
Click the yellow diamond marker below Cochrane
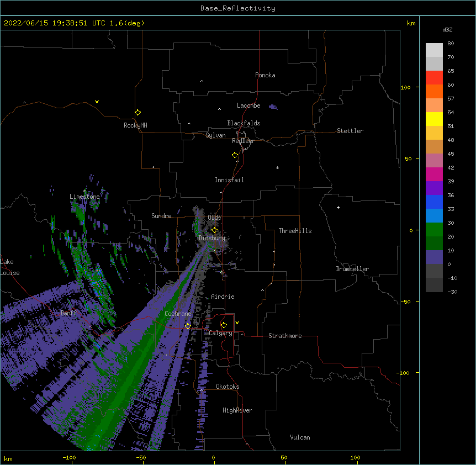188,326
